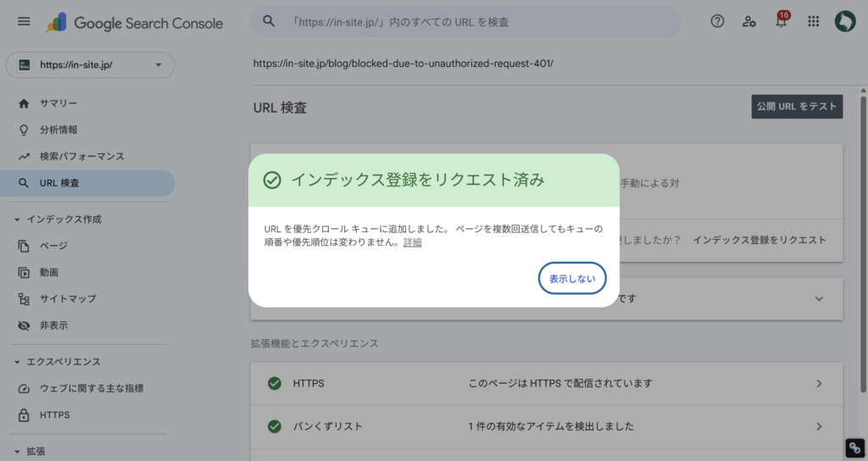Screen dimensions: 868x461
Task: Open the HTTPS enhancement row
Action: (547, 384)
